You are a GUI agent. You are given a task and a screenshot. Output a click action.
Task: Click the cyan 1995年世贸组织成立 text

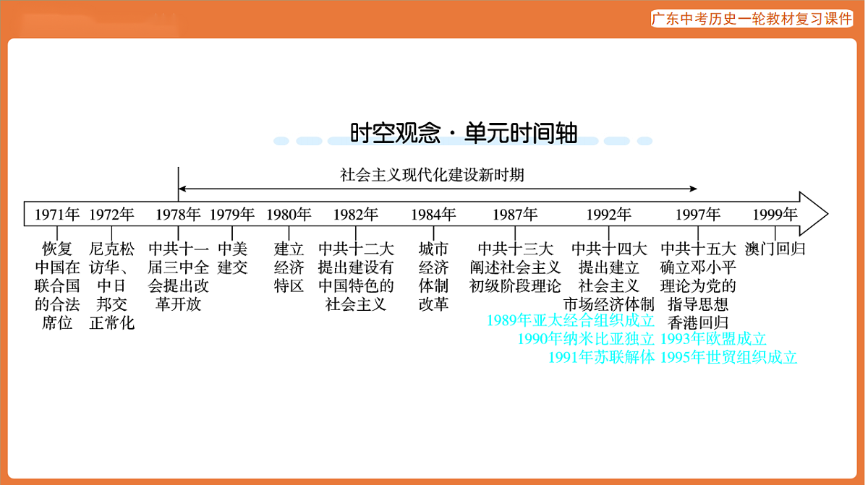728,356
